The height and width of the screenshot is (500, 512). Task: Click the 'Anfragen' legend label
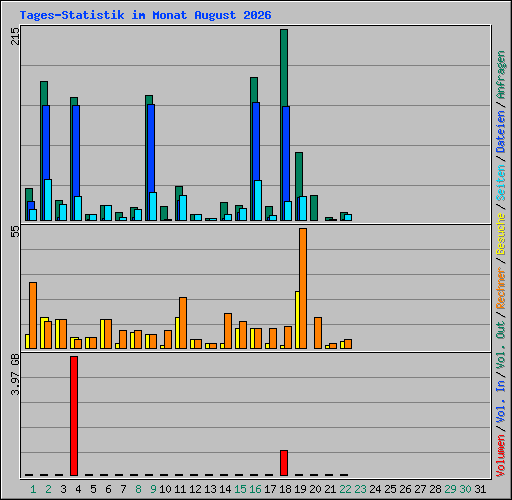501,75
